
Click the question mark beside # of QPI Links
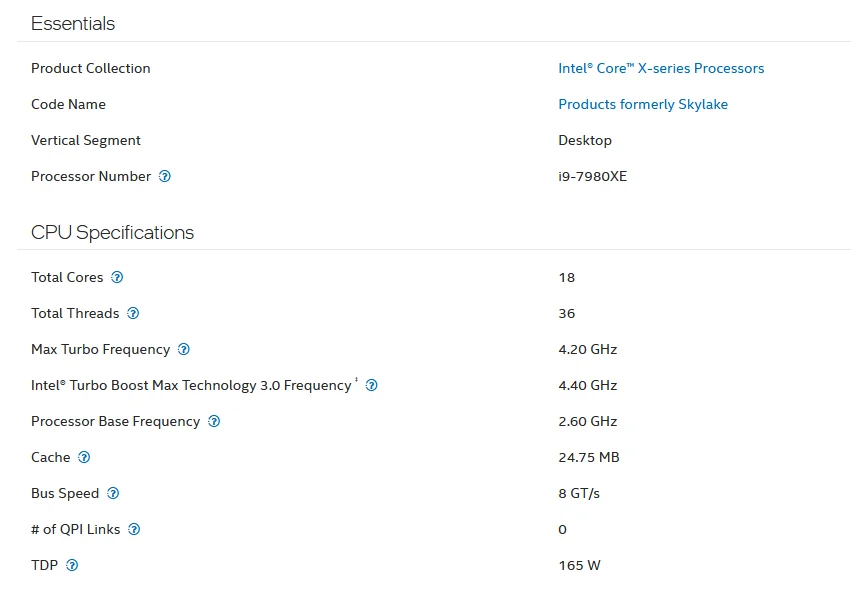(134, 530)
